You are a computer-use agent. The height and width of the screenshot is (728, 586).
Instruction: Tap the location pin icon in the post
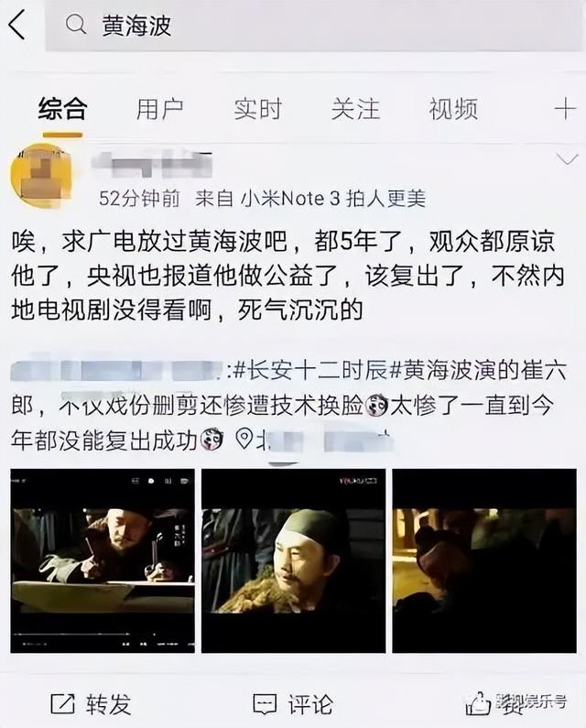click(x=244, y=439)
